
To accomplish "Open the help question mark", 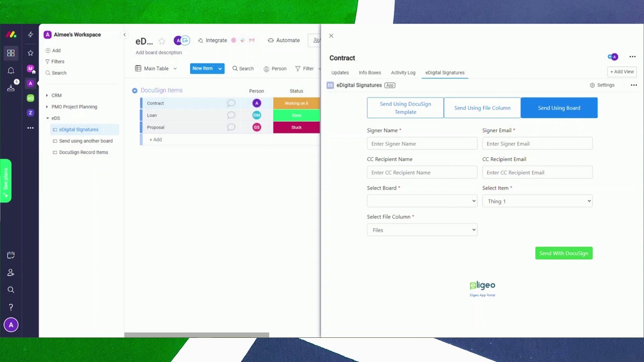I will [11, 307].
